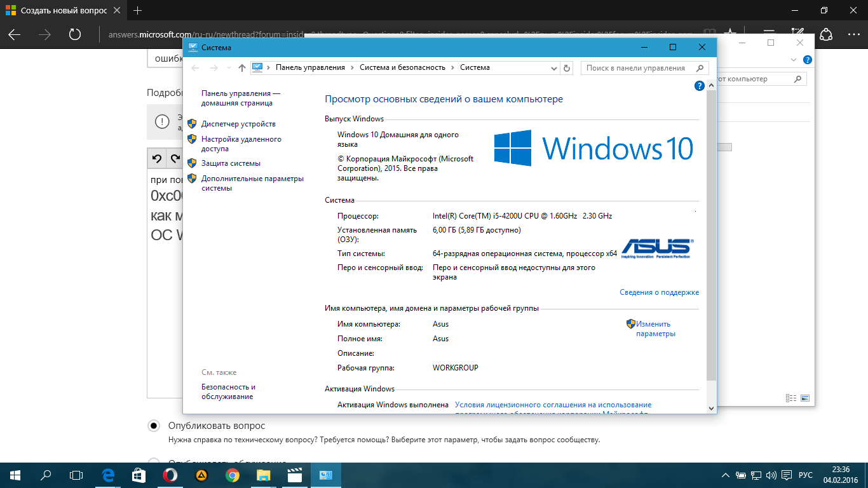
Task: Open taskbar search
Action: pyautogui.click(x=46, y=475)
